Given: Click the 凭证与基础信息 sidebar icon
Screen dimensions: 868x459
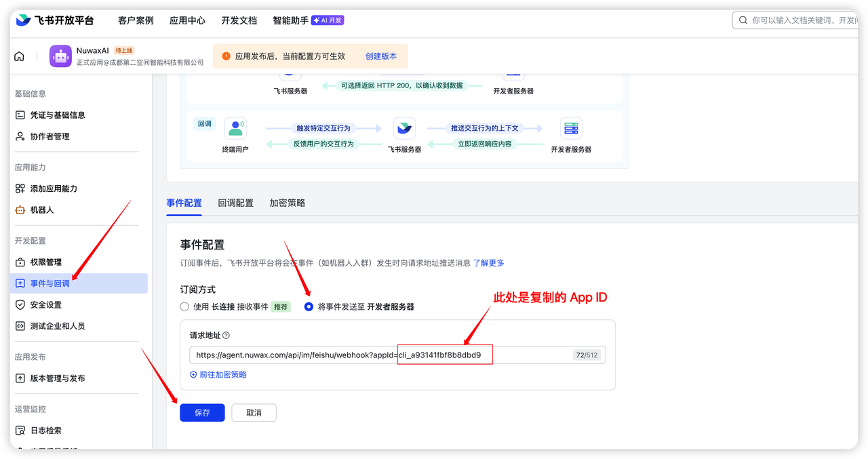Looking at the screenshot, I should [20, 115].
